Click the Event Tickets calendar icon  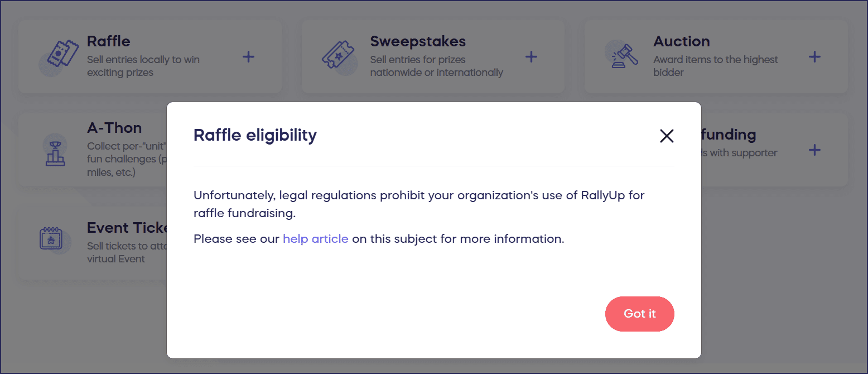(50, 238)
